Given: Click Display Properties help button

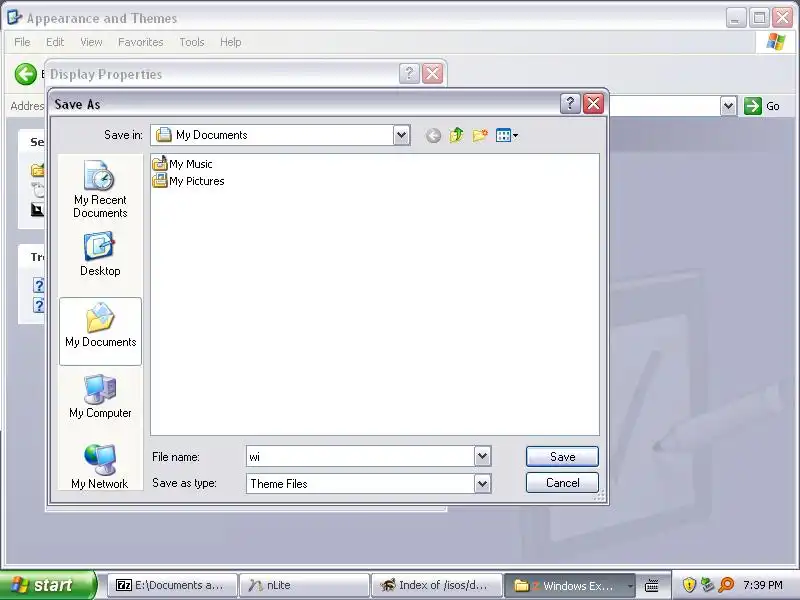Looking at the screenshot, I should point(409,73).
